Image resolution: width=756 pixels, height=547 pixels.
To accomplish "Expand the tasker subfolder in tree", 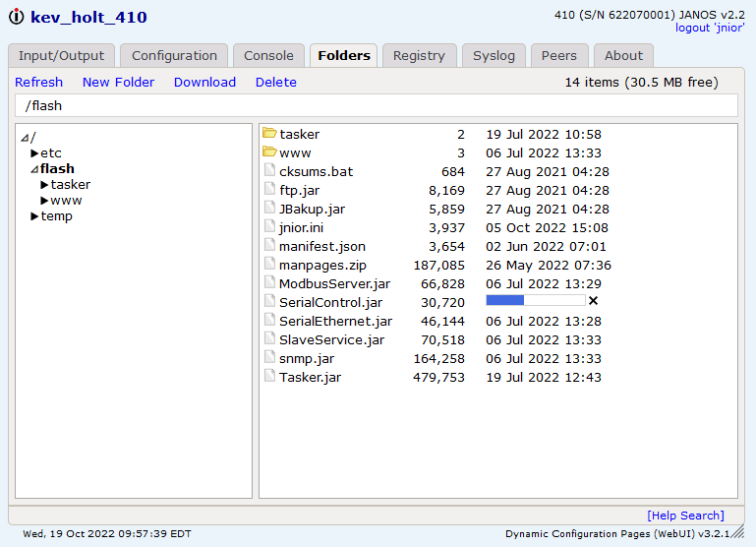I will (44, 185).
